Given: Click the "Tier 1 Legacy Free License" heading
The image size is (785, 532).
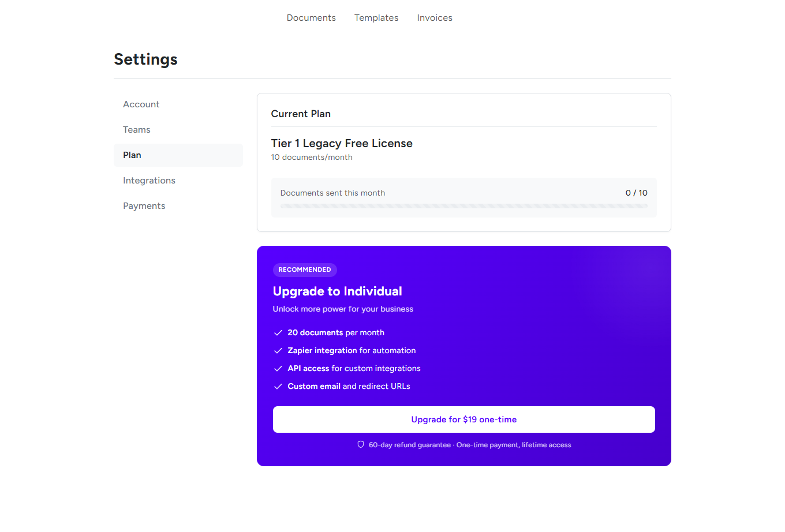Looking at the screenshot, I should pyautogui.click(x=342, y=143).
